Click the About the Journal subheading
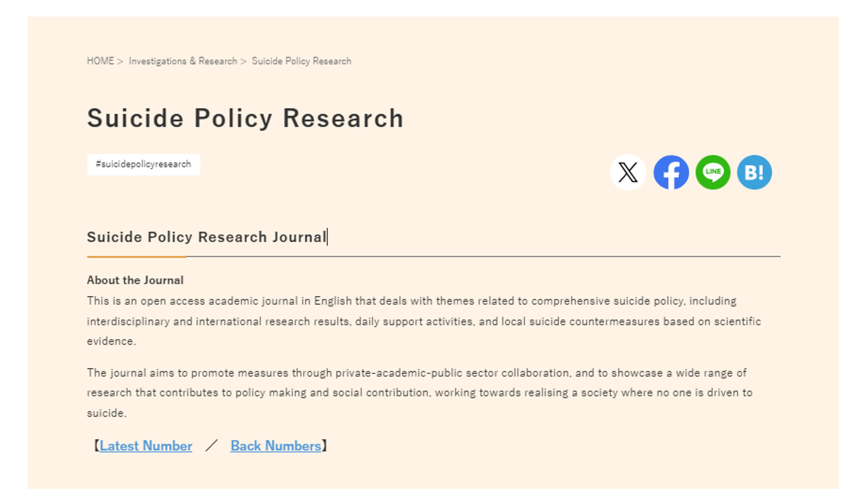 coord(135,280)
